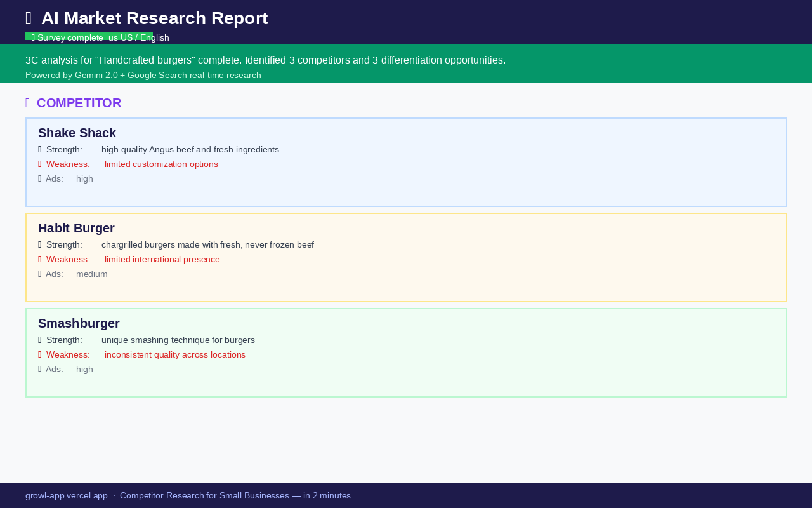The image size is (812, 508).
Task: Click the icon before the Survey complete label
Action: [33, 37]
